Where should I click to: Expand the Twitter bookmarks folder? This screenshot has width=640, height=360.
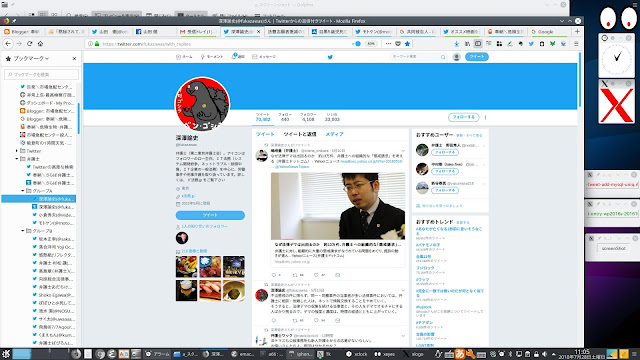pyautogui.click(x=17, y=151)
